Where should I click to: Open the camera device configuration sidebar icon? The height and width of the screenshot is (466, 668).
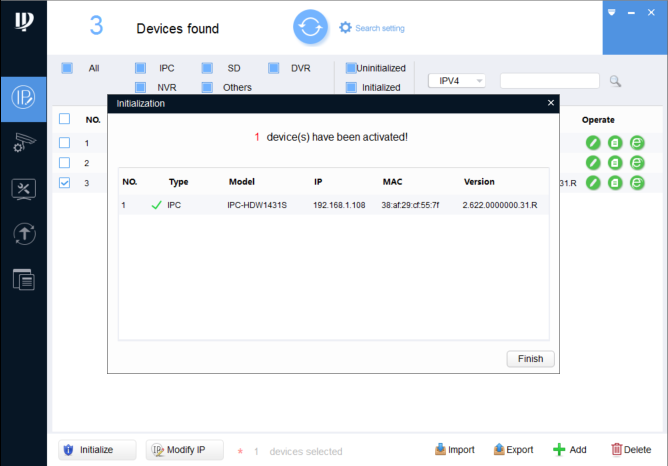click(x=24, y=142)
